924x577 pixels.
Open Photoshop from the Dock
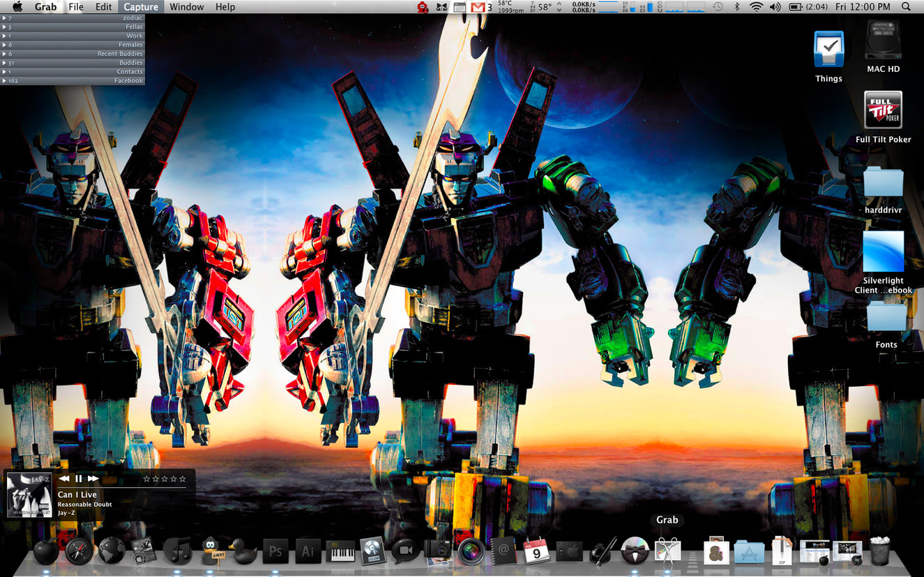tap(275, 551)
